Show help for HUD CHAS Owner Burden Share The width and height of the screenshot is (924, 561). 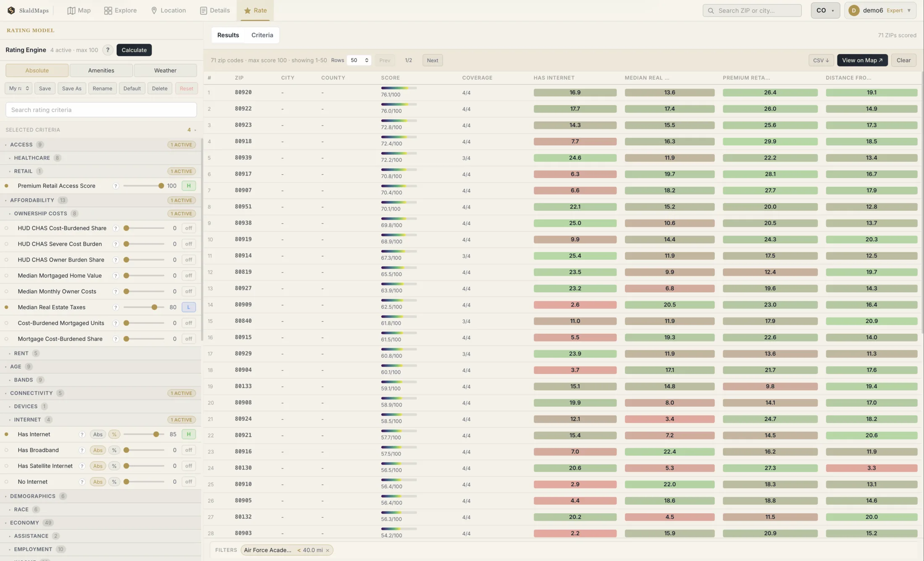click(115, 260)
